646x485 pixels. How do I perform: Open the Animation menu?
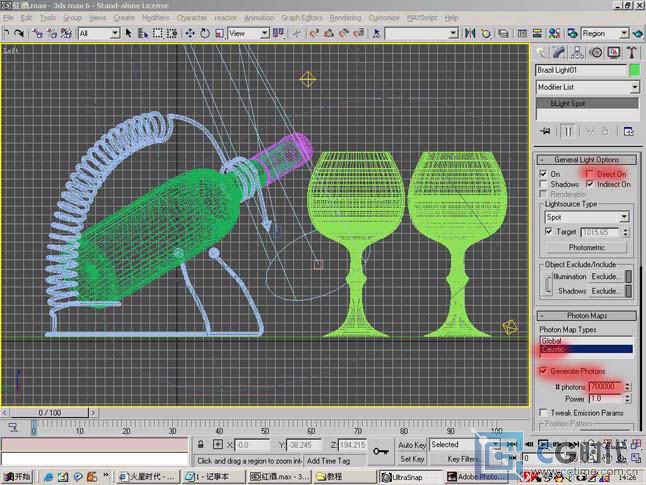pyautogui.click(x=259, y=18)
